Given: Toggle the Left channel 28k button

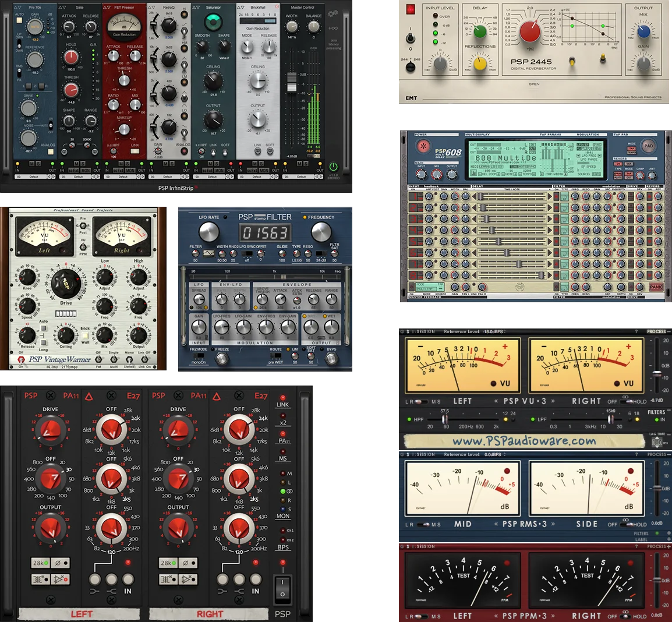Looking at the screenshot, I should (41, 563).
